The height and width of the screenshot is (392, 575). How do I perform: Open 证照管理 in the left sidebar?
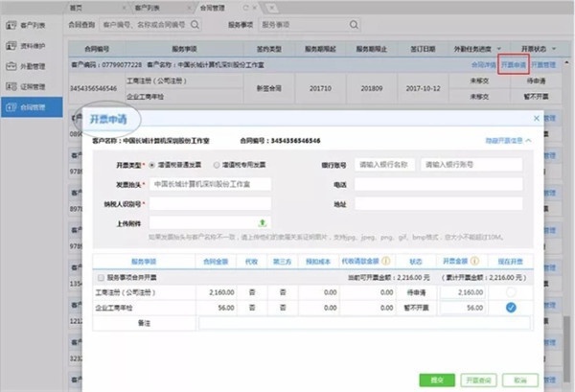click(x=32, y=88)
